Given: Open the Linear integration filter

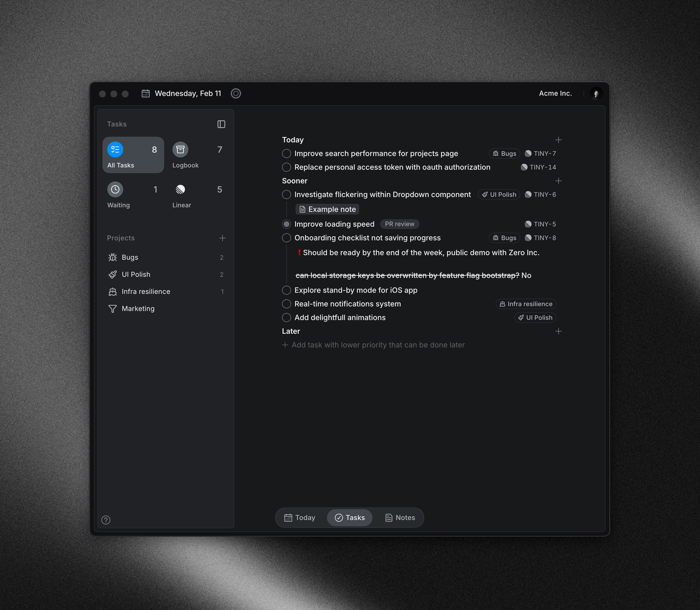Looking at the screenshot, I should [180, 189].
